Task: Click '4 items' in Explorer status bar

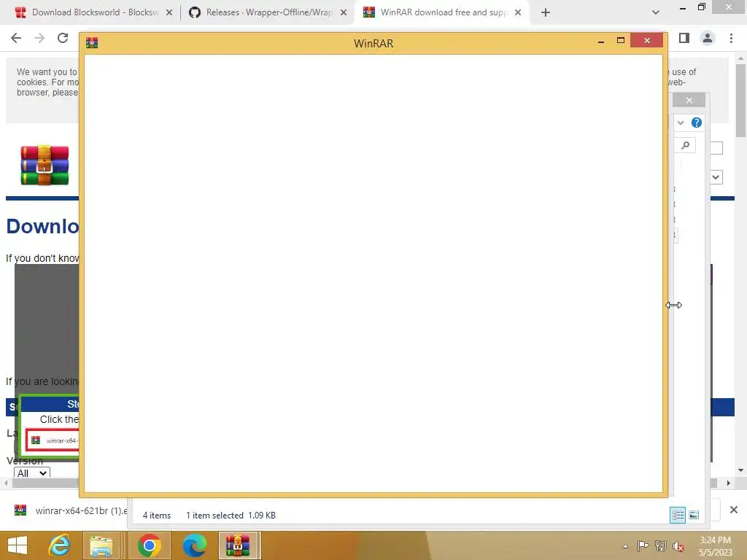Action: click(x=157, y=516)
